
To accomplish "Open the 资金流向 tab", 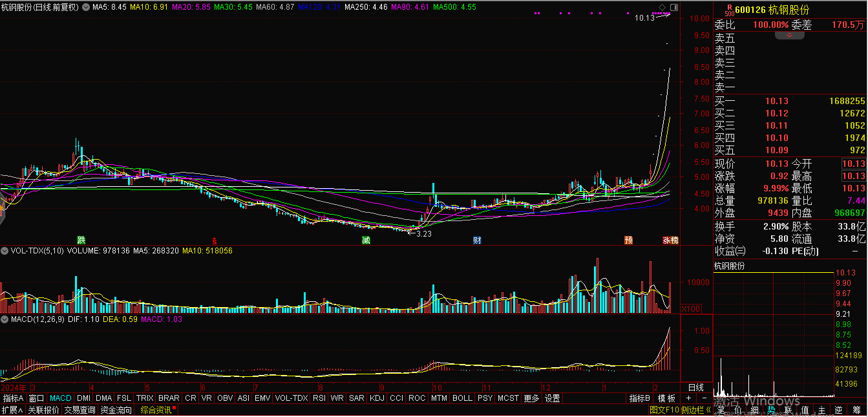I will pyautogui.click(x=116, y=410).
